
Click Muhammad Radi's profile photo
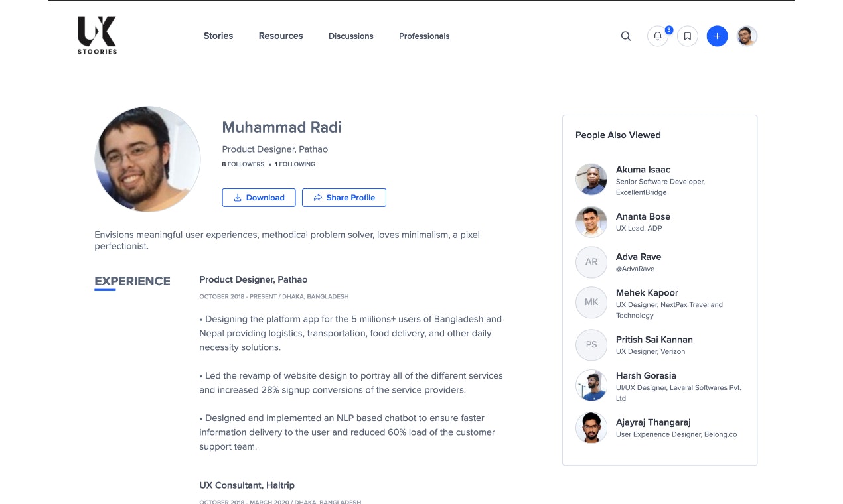click(147, 159)
